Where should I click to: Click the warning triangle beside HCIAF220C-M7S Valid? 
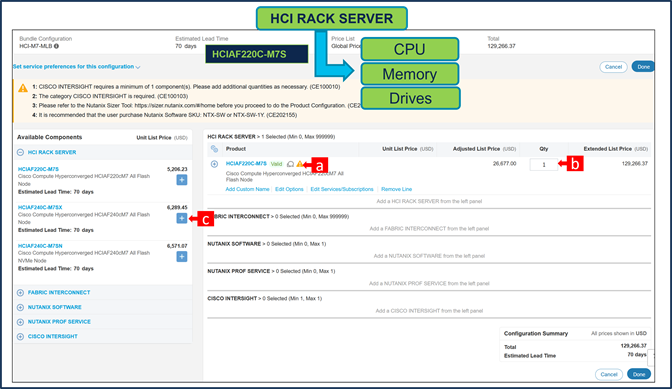tap(300, 164)
